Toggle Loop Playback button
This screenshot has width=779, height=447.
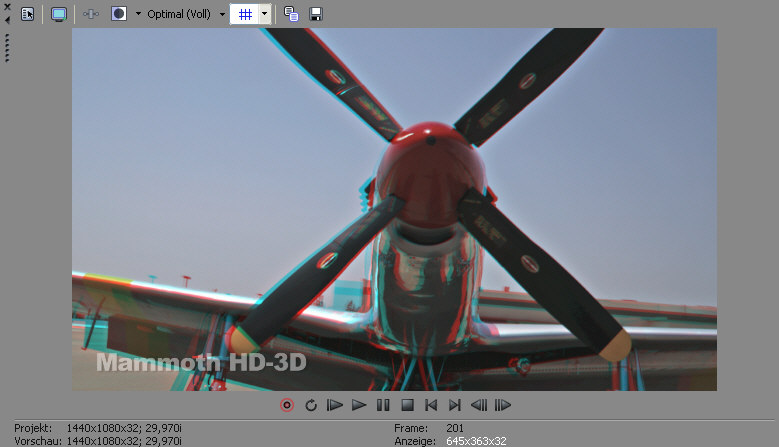point(311,405)
